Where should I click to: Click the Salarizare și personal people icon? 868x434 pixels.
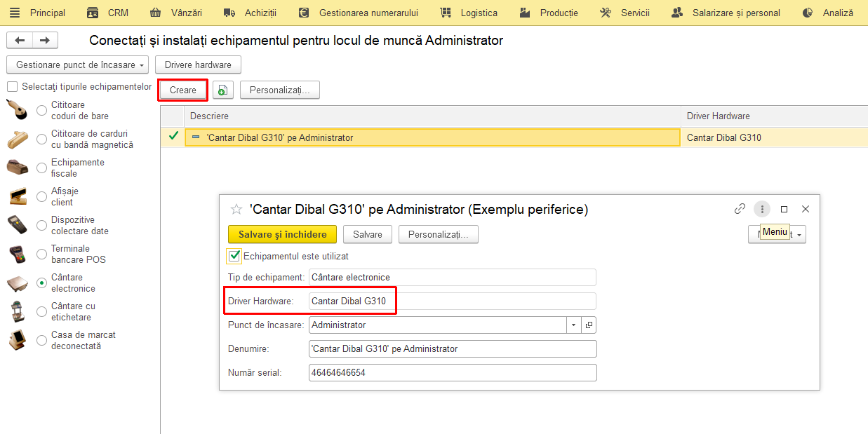point(677,13)
